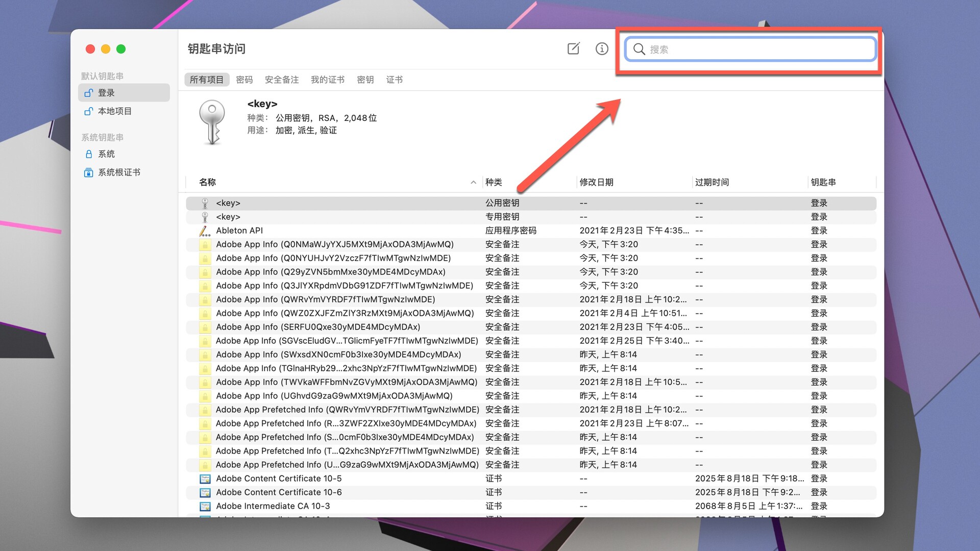The height and width of the screenshot is (551, 980).
Task: Switch to the 密钥 tab
Action: 365,80
